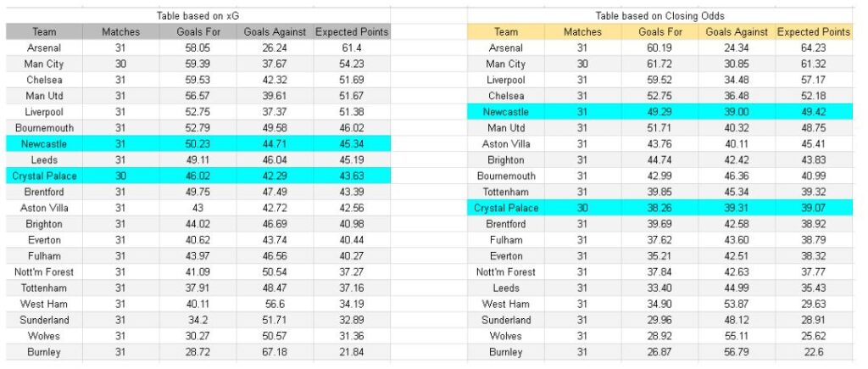The width and height of the screenshot is (868, 369).
Task: Click the 'Expected Points' header in xG table
Action: point(352,32)
